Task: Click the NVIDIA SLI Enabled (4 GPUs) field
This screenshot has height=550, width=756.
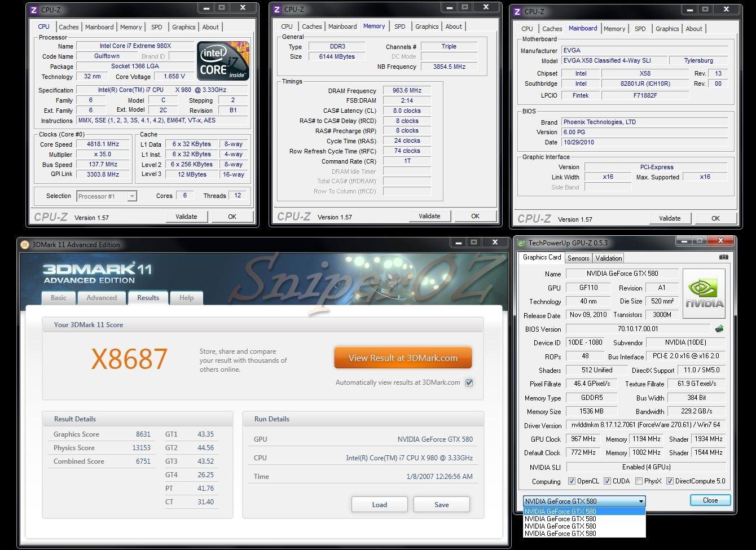Action: coord(645,467)
